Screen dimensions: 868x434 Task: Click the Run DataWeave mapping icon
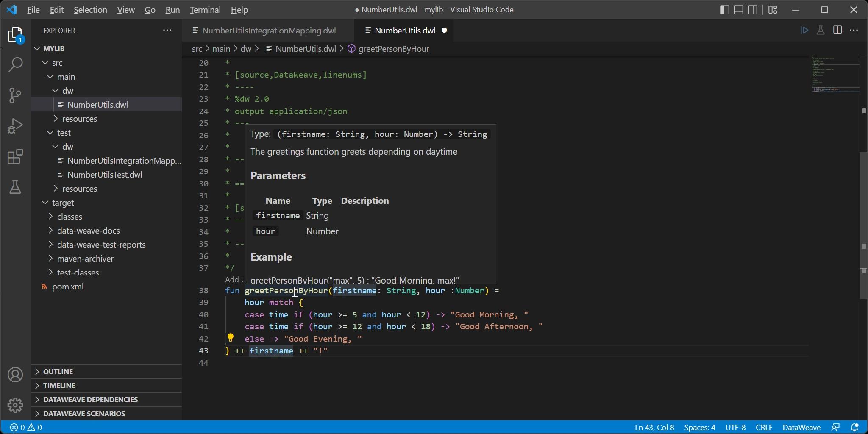tap(804, 31)
